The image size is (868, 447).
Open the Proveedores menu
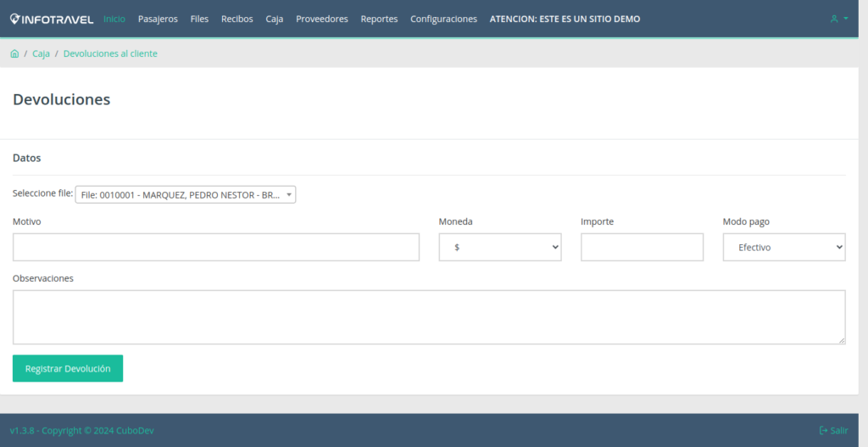(x=321, y=19)
